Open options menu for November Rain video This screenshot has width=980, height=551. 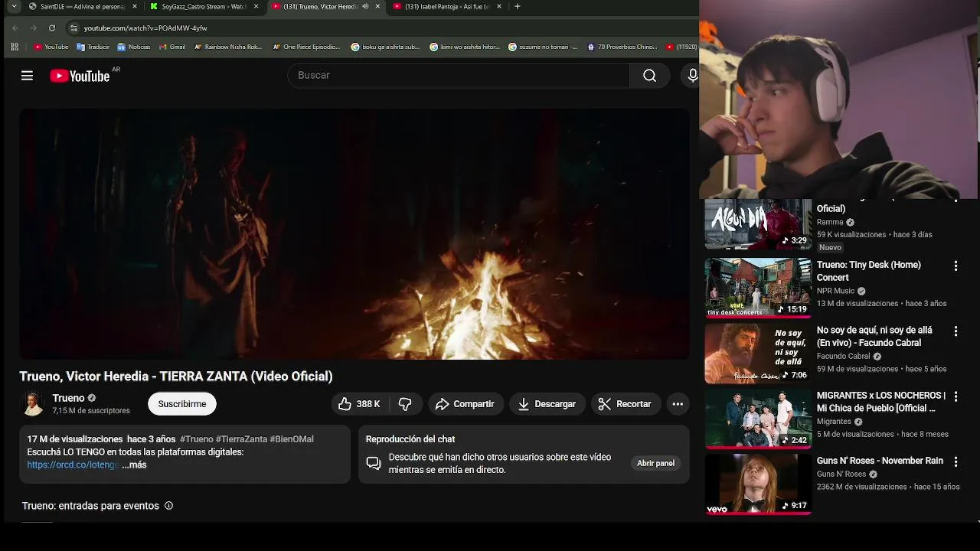955,461
